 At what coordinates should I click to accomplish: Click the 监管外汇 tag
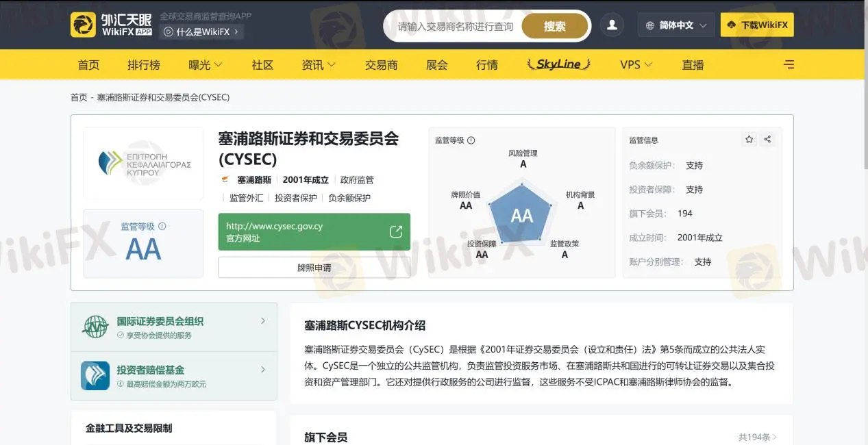click(246, 198)
